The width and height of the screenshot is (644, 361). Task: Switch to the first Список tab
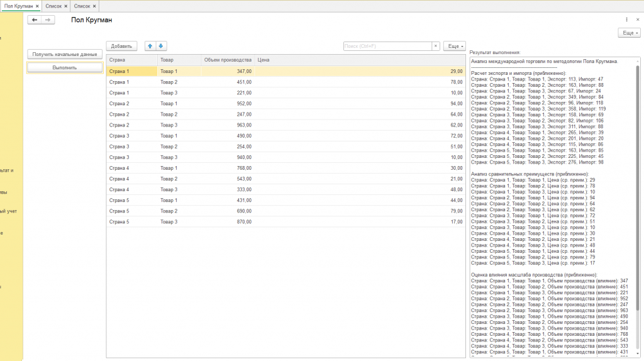(x=53, y=6)
